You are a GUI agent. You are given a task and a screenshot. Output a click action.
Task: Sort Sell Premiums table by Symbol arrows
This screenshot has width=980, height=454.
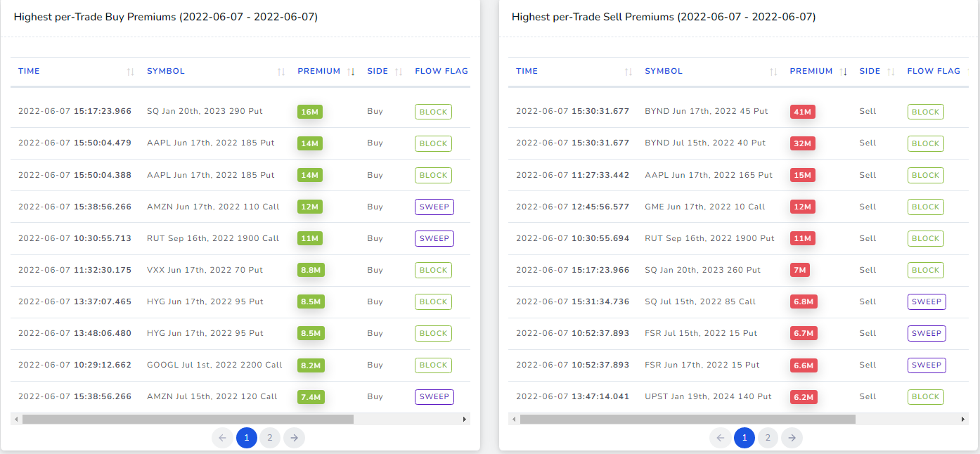tap(773, 72)
